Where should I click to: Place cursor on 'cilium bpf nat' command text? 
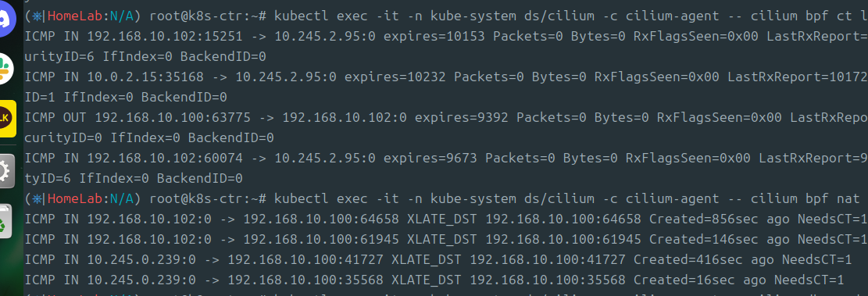[805, 199]
